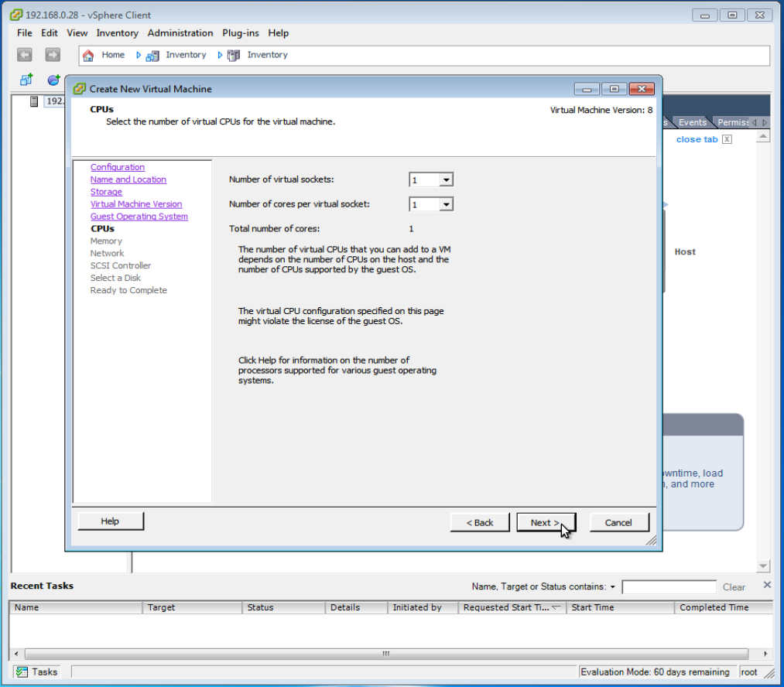Click the Completed Time column header

tap(723, 607)
